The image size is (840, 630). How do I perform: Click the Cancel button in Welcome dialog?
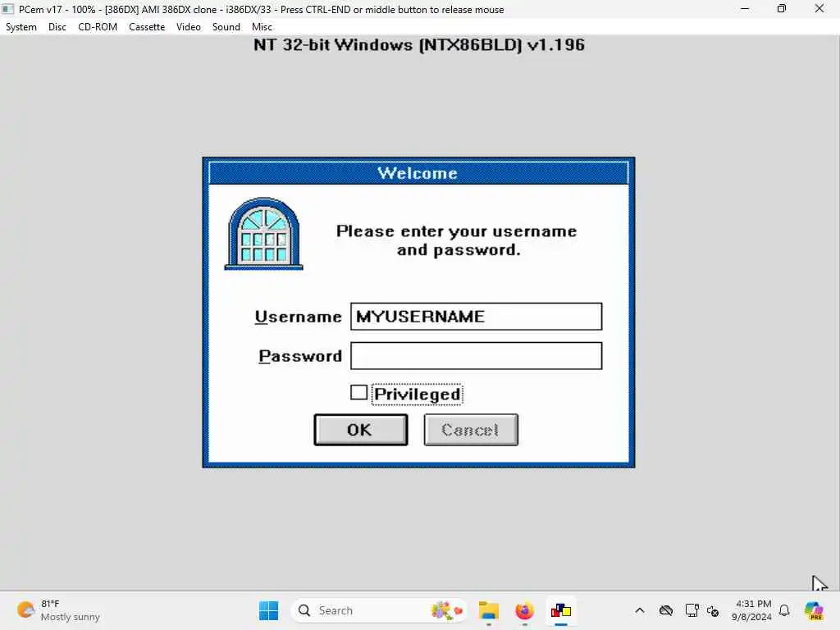tap(471, 430)
